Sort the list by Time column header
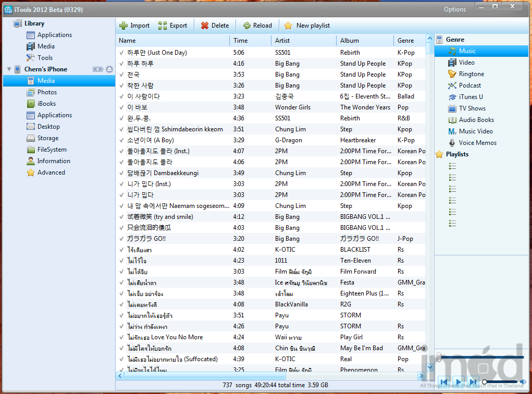532x394 pixels. pos(241,41)
